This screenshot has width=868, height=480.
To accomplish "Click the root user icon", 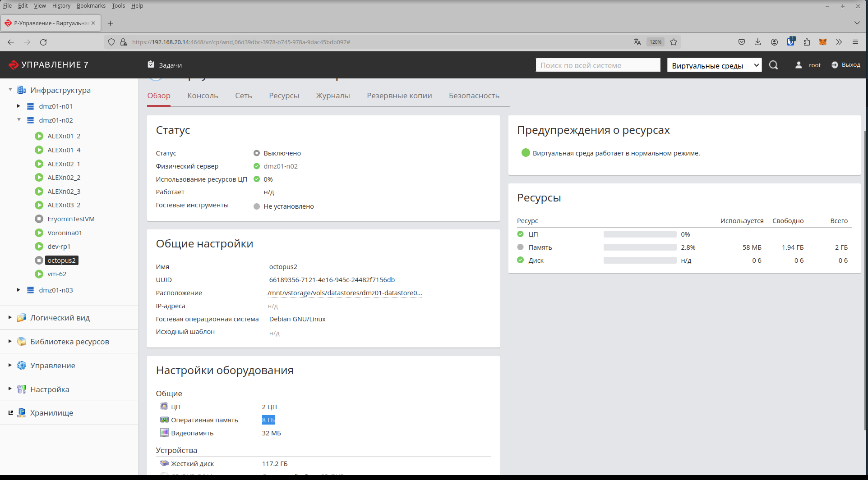I will coord(799,65).
